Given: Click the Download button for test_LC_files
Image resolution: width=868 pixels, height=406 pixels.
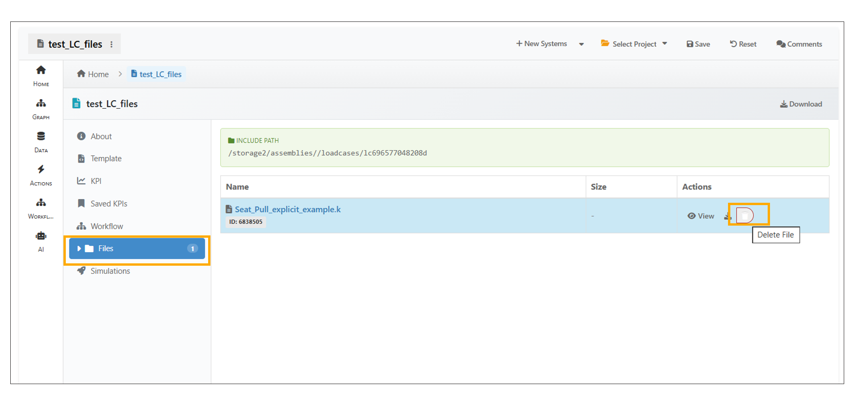Looking at the screenshot, I should pos(801,104).
